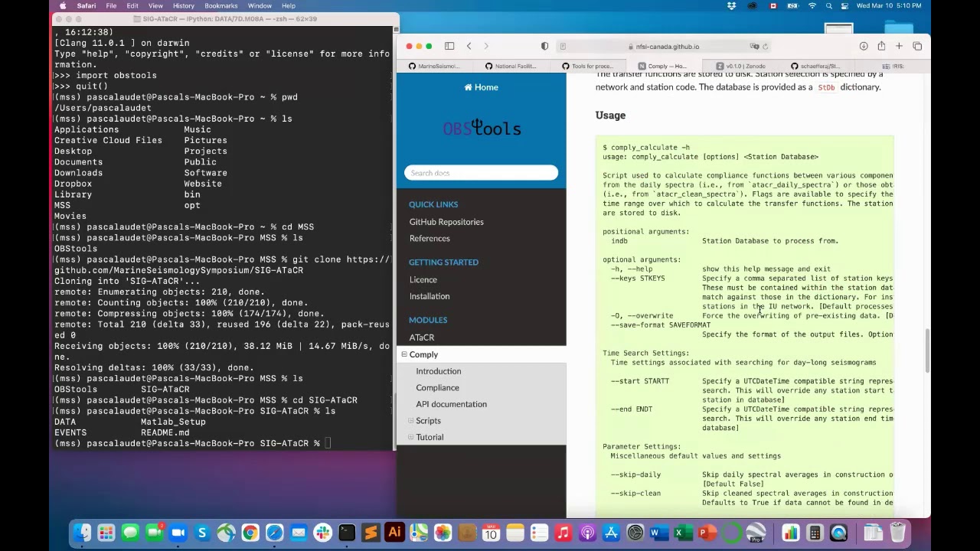Viewport: 980px width, 551px height.
Task: Open the GitHub Repositories link
Action: pyautogui.click(x=446, y=222)
